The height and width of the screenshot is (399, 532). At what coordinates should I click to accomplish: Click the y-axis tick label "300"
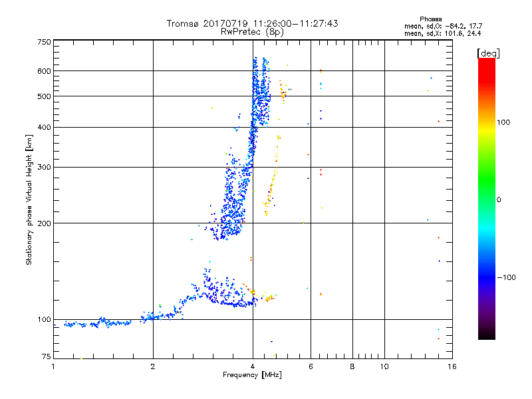[45, 167]
